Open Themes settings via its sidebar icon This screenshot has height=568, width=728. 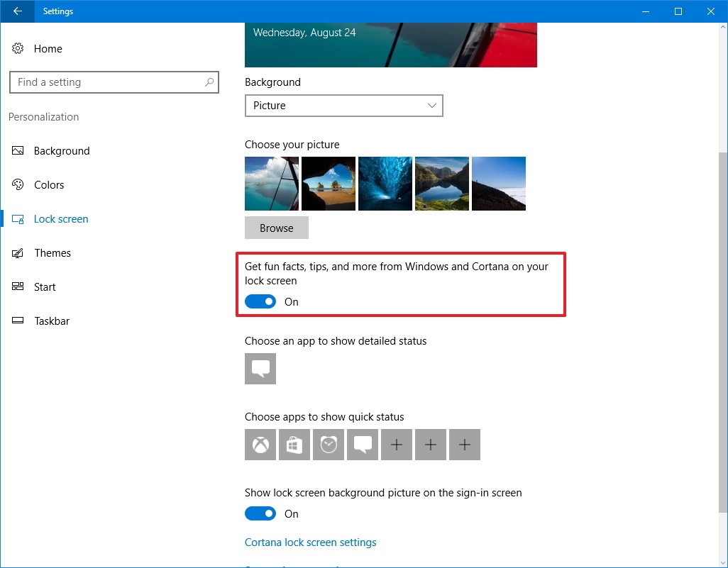point(53,252)
